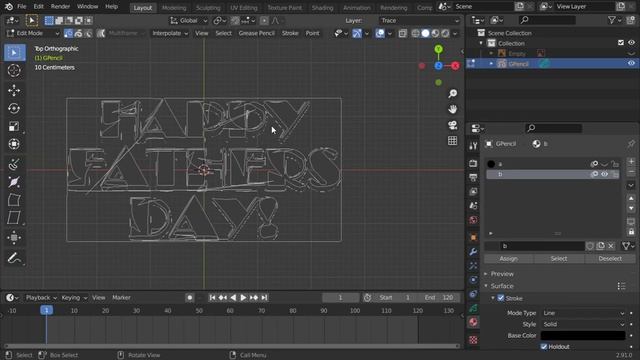Open the Global orientation dropdown

click(188, 20)
